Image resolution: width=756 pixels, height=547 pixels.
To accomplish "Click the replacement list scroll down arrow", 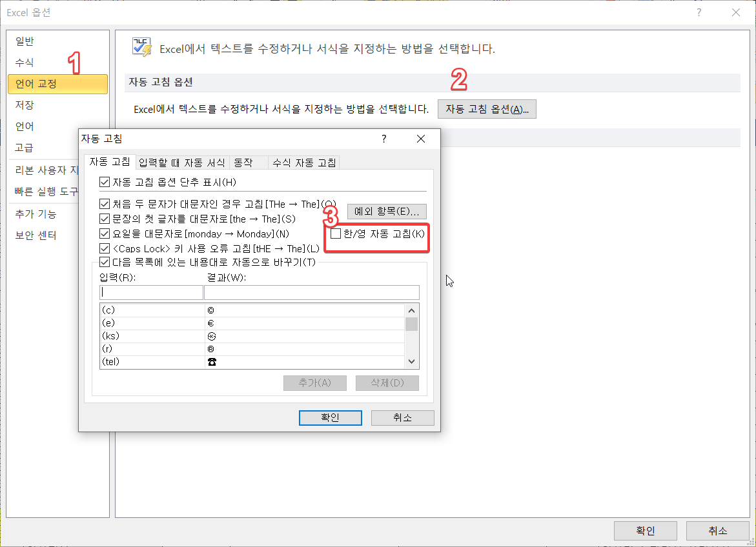I will 411,361.
